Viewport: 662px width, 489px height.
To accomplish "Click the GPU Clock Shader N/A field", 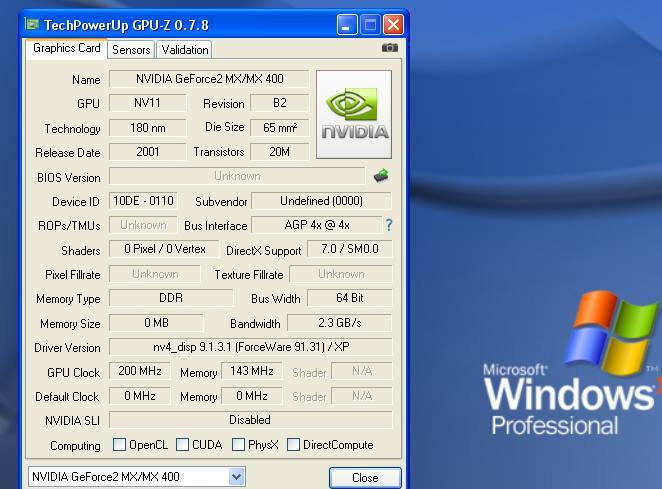I will click(362, 371).
